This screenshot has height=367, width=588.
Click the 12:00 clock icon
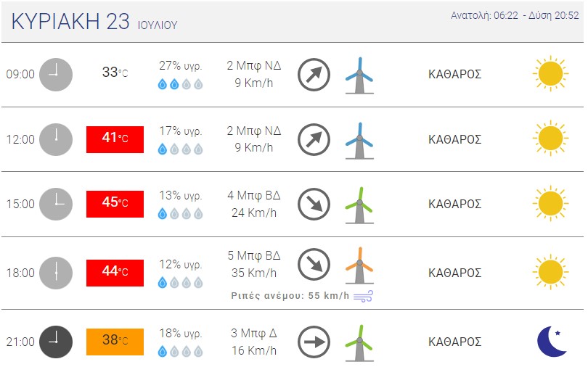tap(56, 139)
